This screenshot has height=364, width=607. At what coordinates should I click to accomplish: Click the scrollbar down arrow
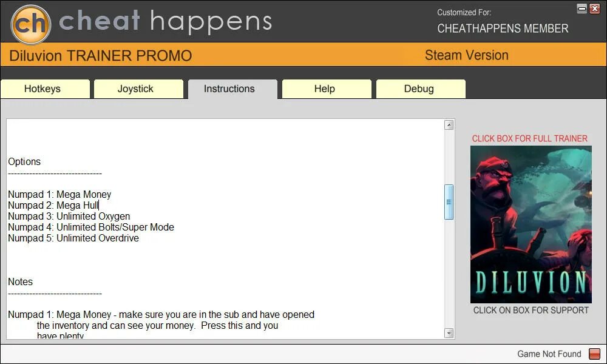tap(449, 332)
